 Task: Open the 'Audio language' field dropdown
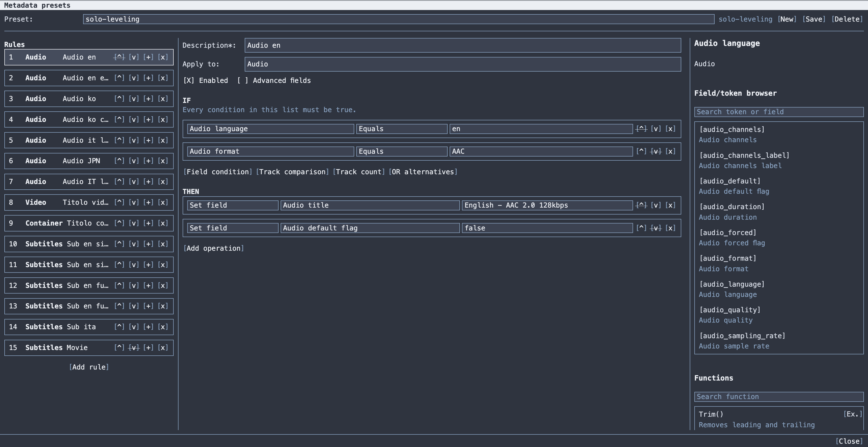271,129
